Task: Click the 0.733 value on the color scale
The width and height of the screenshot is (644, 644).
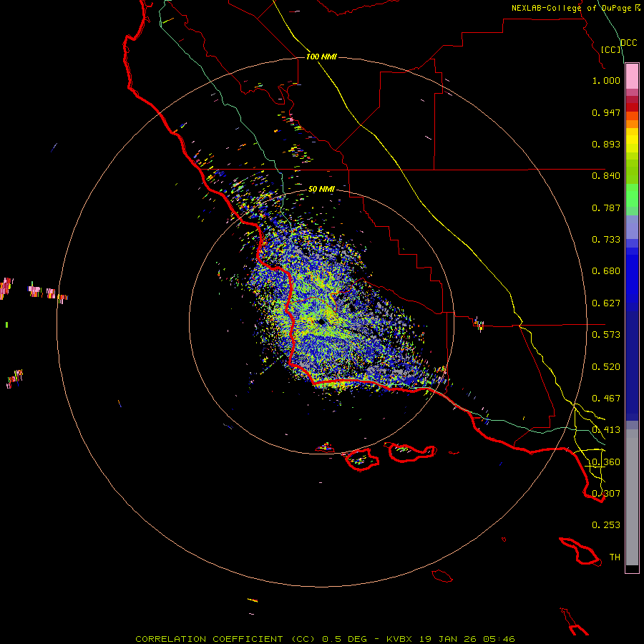Action: tap(606, 240)
